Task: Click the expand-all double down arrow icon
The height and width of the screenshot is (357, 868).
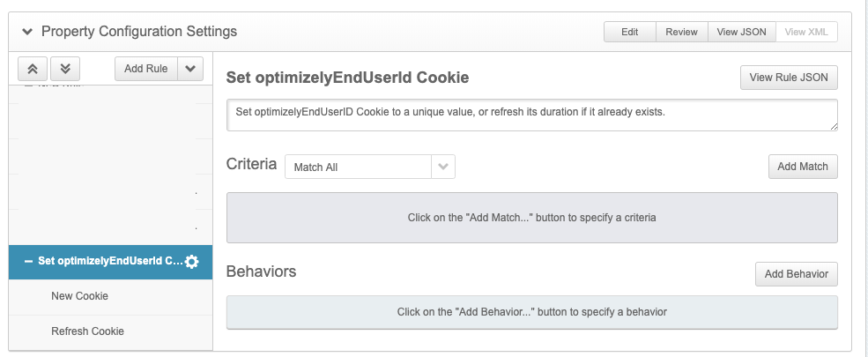Action: tap(66, 69)
